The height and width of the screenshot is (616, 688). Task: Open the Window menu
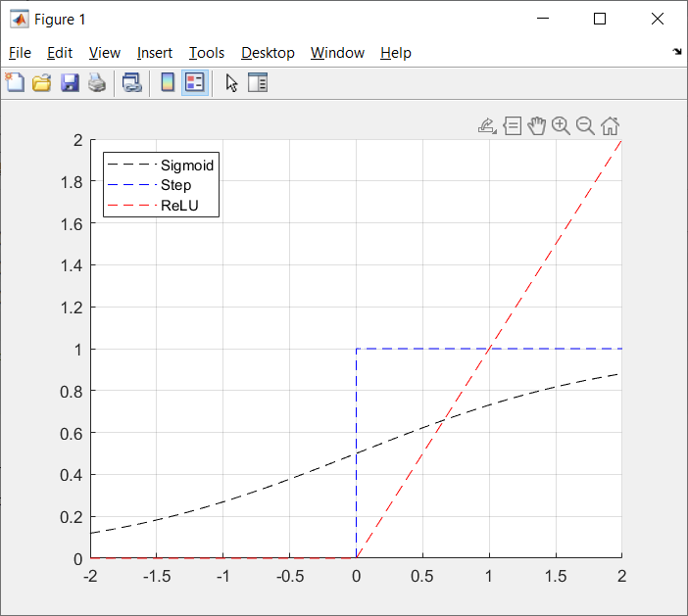(337, 53)
